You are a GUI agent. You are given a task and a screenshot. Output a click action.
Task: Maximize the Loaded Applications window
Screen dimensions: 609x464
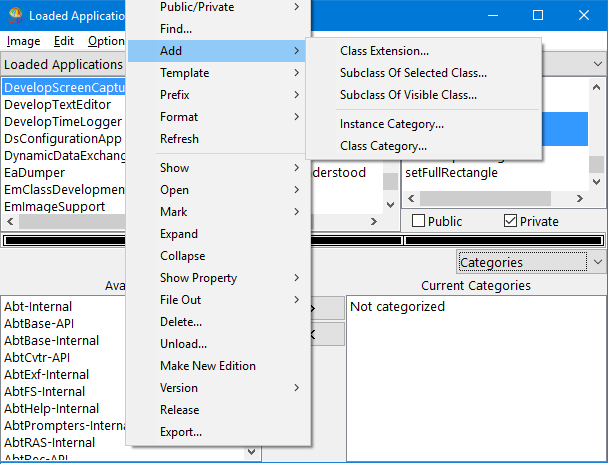tap(538, 15)
